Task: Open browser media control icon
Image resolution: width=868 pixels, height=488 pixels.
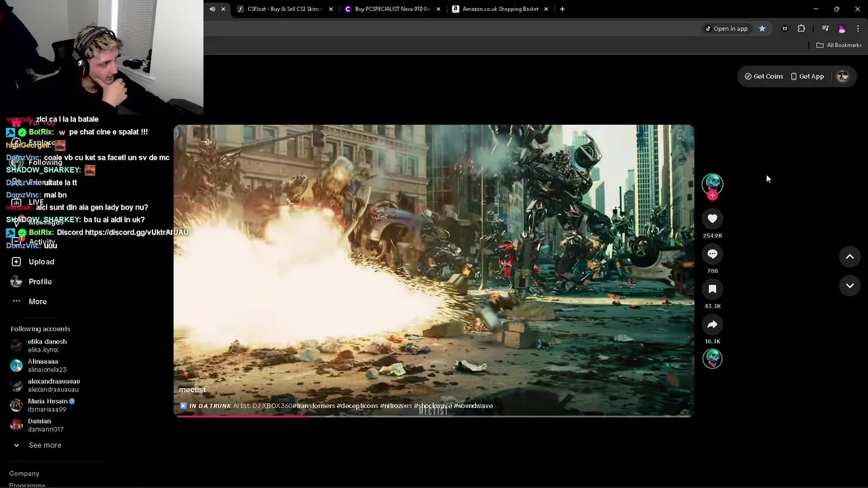Action: tap(825, 28)
